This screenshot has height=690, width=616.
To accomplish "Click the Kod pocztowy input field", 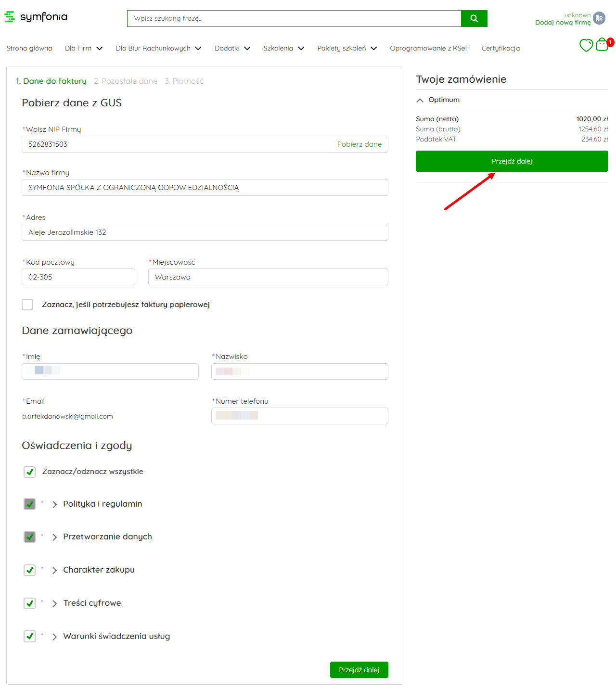I will [78, 277].
